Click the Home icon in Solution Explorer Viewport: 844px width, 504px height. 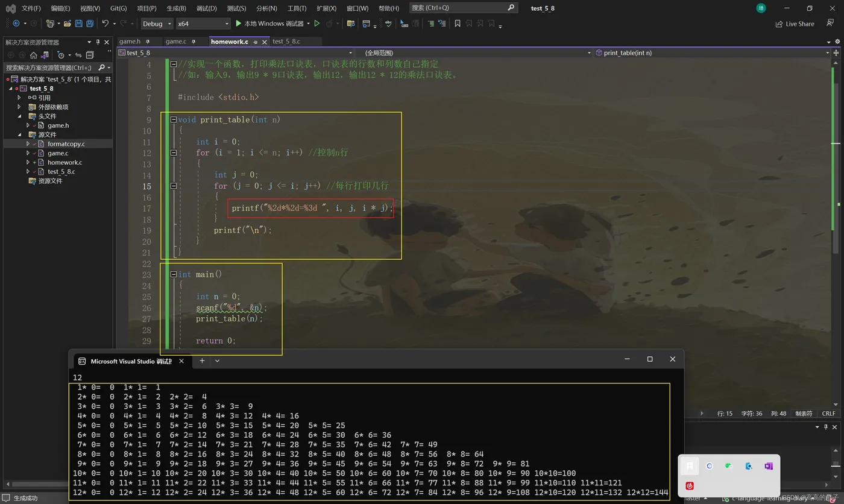tap(33, 55)
